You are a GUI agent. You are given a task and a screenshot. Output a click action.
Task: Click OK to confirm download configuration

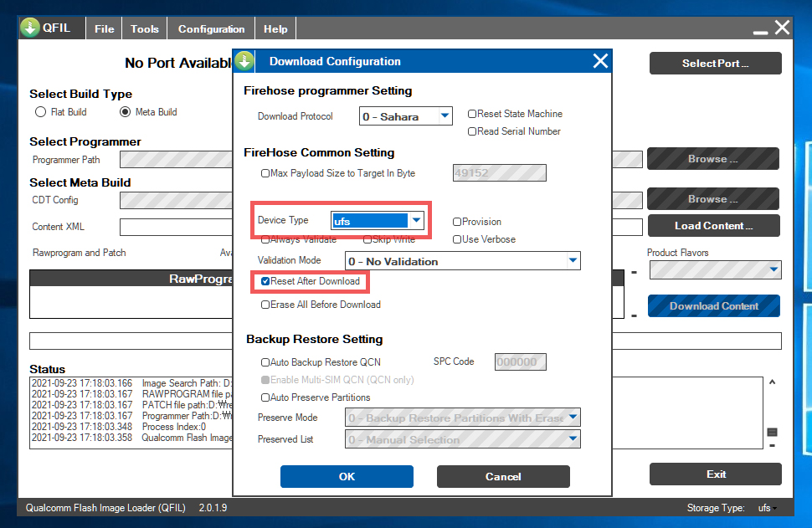coord(347,476)
